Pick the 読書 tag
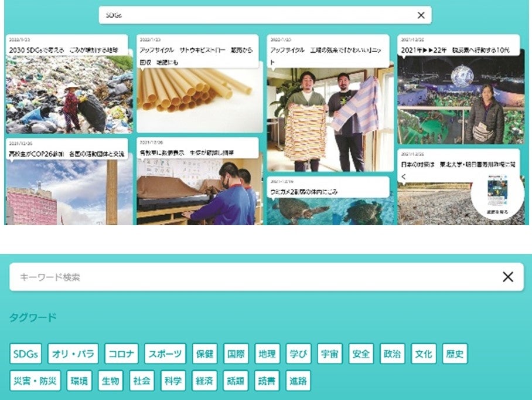 (267, 381)
